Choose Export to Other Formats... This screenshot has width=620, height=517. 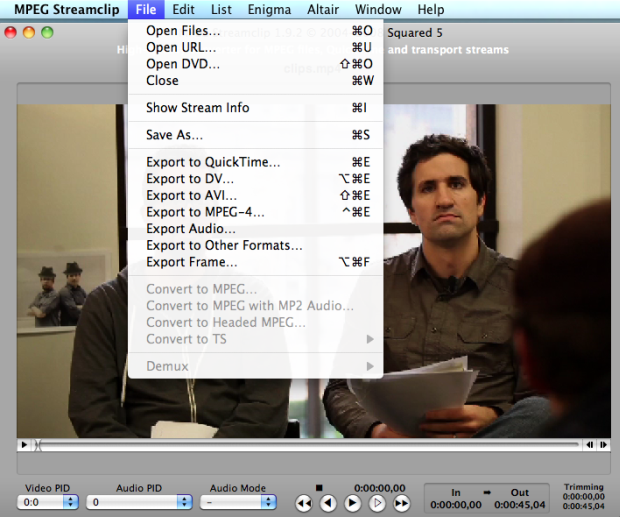pos(255,245)
